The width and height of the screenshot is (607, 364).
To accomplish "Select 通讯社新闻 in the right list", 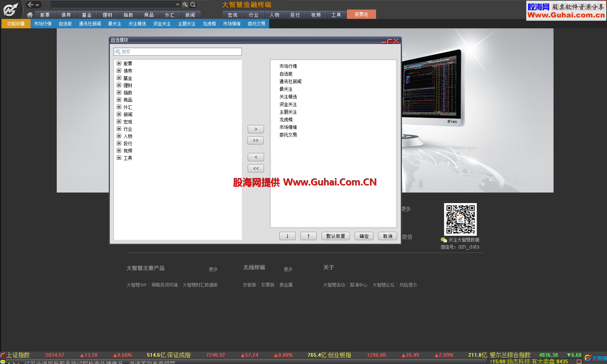I will tap(290, 81).
